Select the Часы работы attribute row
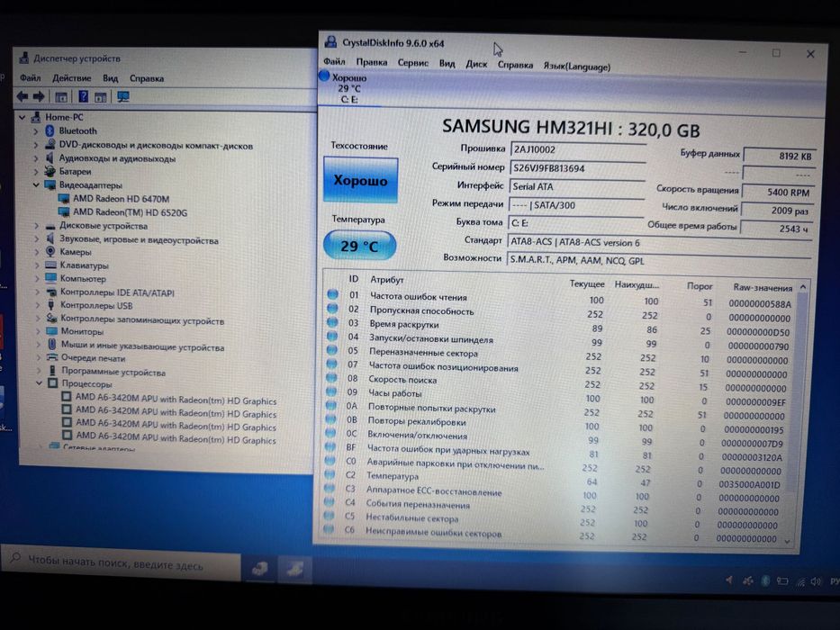The image size is (840, 630). tap(558, 396)
